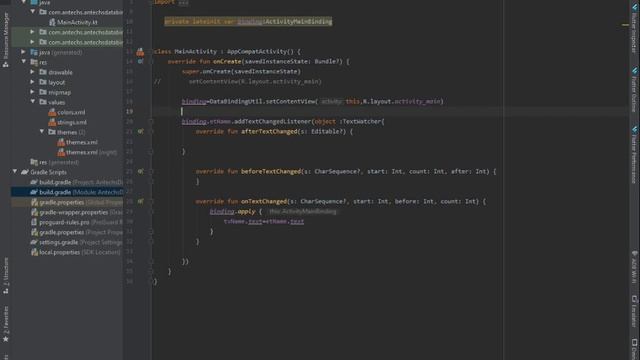Select MainActivity.kt in project tree

(x=77, y=22)
